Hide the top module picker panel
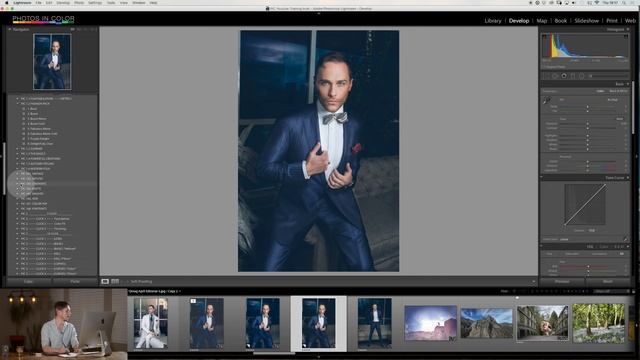The width and height of the screenshot is (640, 360). (x=319, y=13)
